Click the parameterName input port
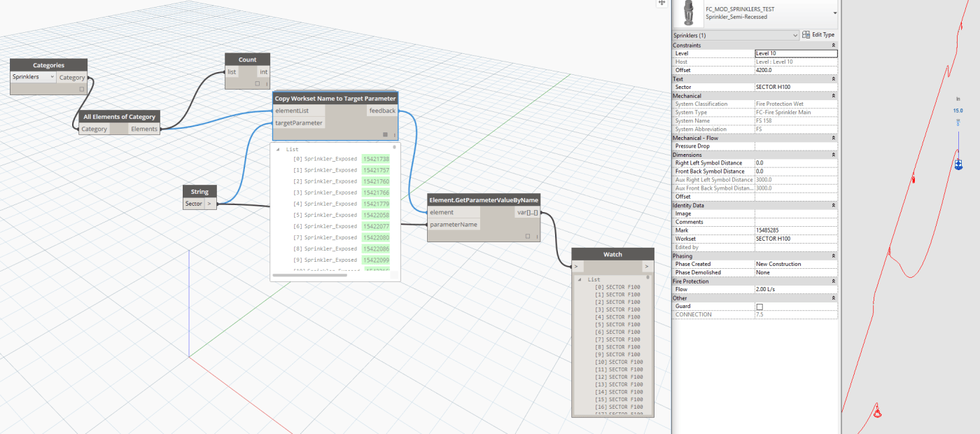980x434 pixels. [454, 225]
